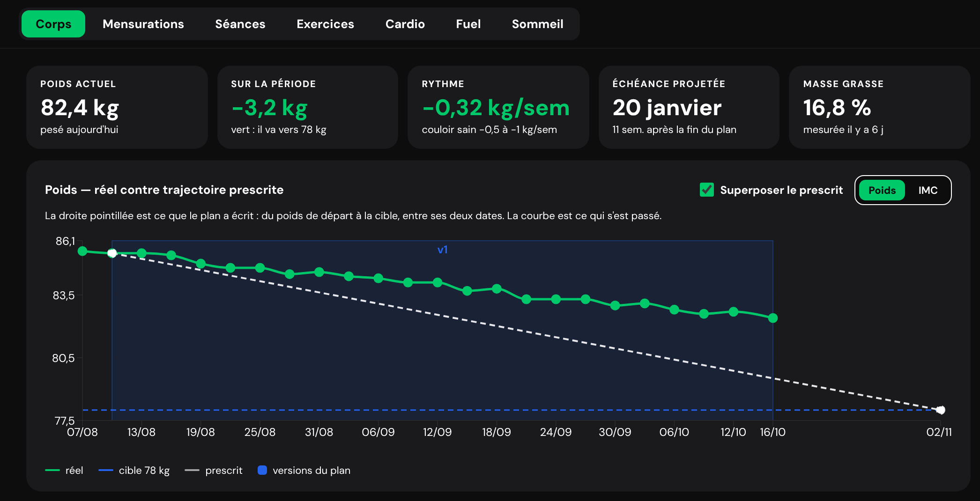Click the first green data point at 07/08
The image size is (980, 501).
82,251
